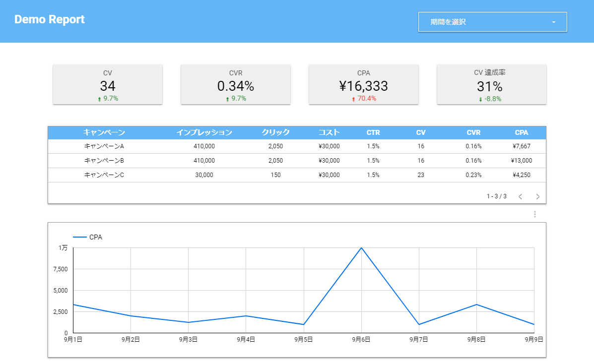
Task: Select the キャンペーンA row name
Action: pos(104,146)
